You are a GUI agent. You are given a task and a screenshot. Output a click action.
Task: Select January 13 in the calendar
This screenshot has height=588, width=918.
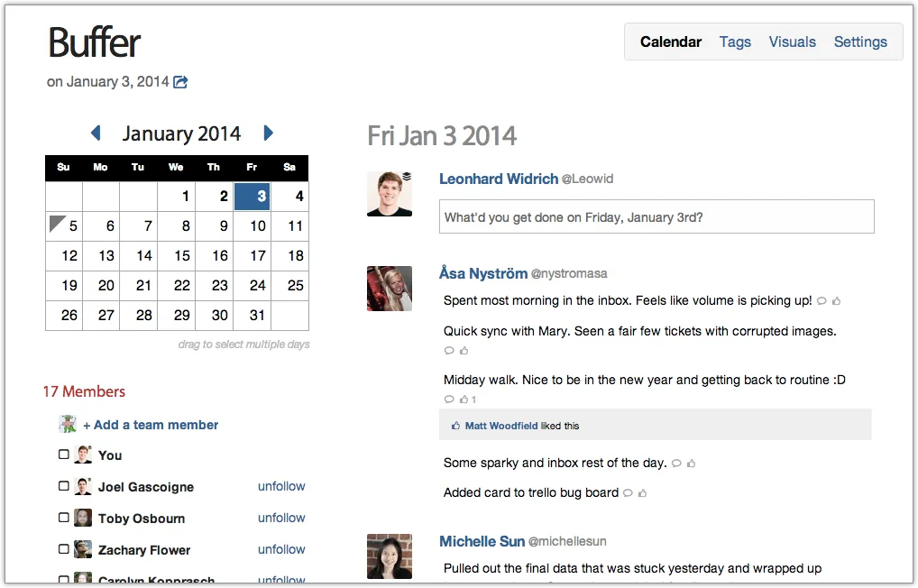coord(101,256)
